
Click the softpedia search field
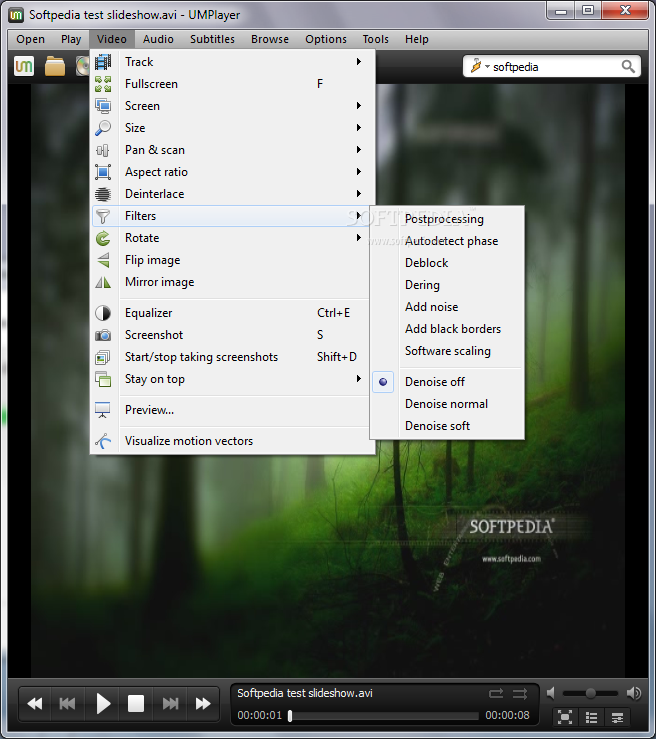pos(551,66)
